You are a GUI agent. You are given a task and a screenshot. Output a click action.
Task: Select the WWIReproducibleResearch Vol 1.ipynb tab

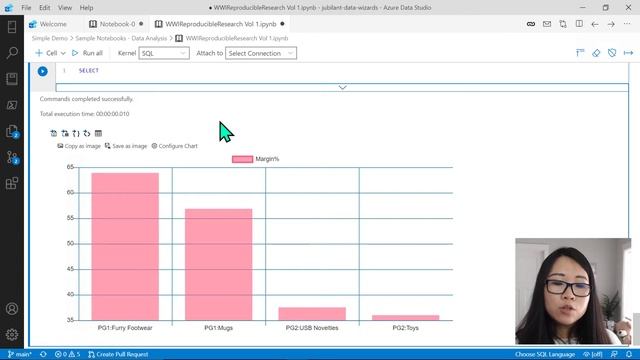(x=220, y=24)
